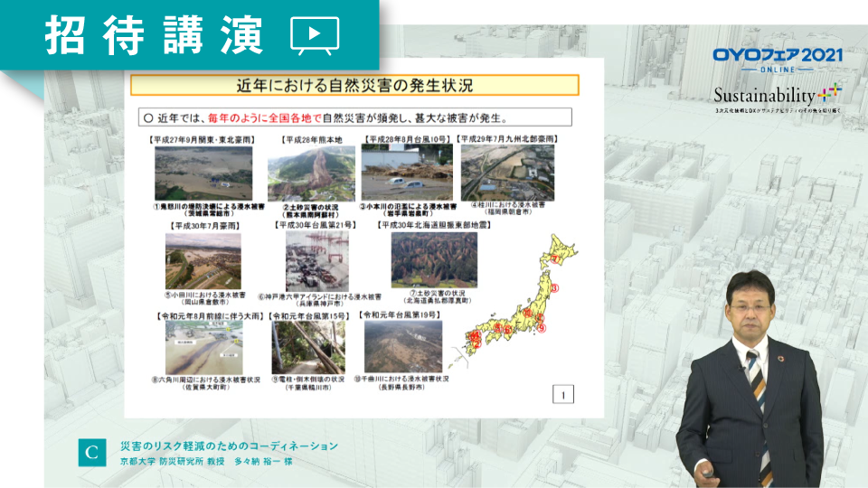Click the slide title 近年における自然災害の発生状況
This screenshot has width=868, height=488.
pyautogui.click(x=354, y=86)
